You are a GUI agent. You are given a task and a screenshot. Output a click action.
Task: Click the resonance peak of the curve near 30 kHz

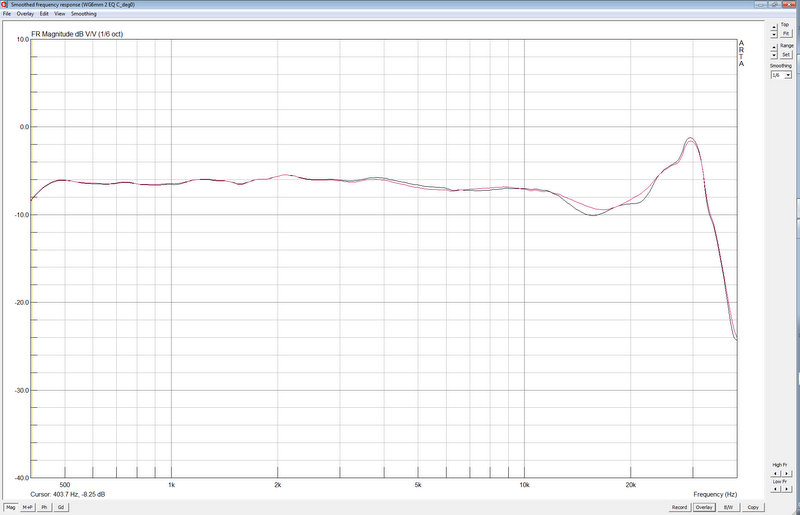(x=690, y=138)
